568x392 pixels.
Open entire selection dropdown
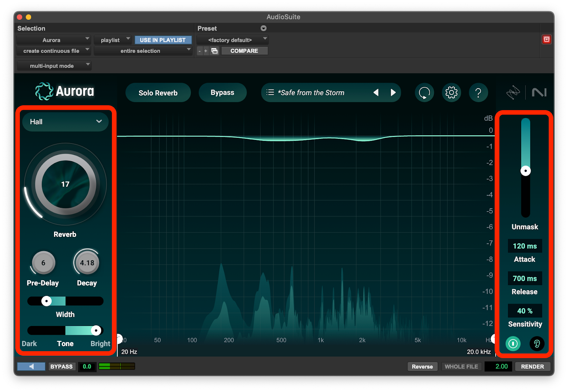point(143,51)
